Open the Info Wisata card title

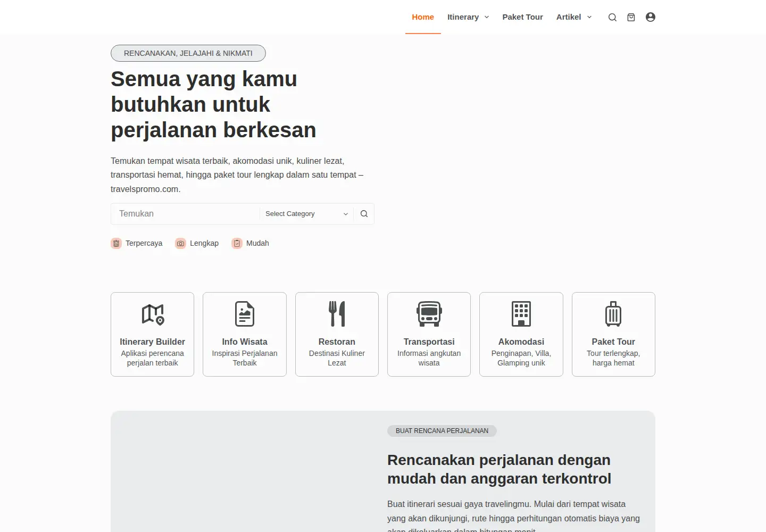245,342
